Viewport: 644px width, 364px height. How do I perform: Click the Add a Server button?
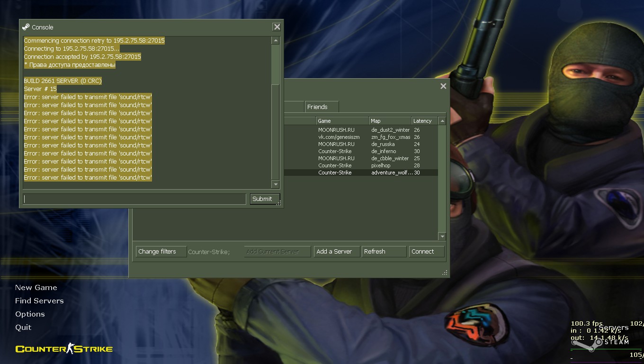coord(336,252)
